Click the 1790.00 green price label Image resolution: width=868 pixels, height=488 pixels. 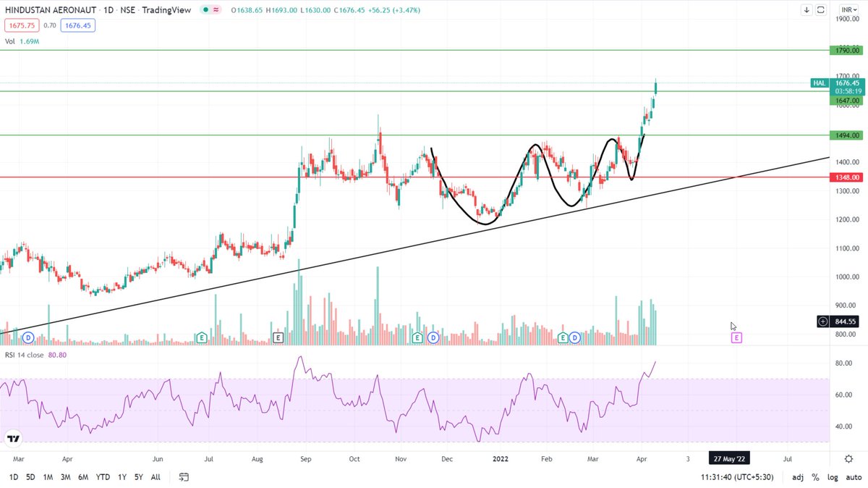coord(846,51)
